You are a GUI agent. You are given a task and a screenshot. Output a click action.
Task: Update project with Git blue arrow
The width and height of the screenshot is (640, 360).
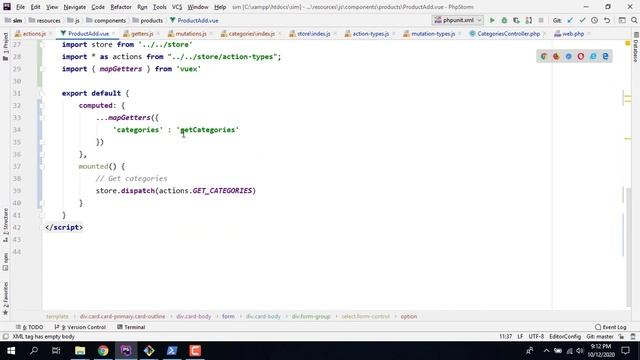pos(570,20)
